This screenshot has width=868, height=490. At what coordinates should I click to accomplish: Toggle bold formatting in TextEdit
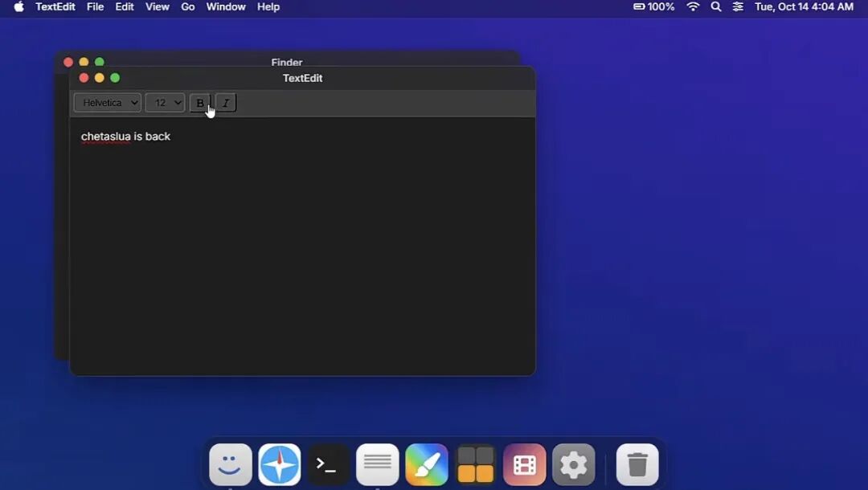(x=200, y=103)
